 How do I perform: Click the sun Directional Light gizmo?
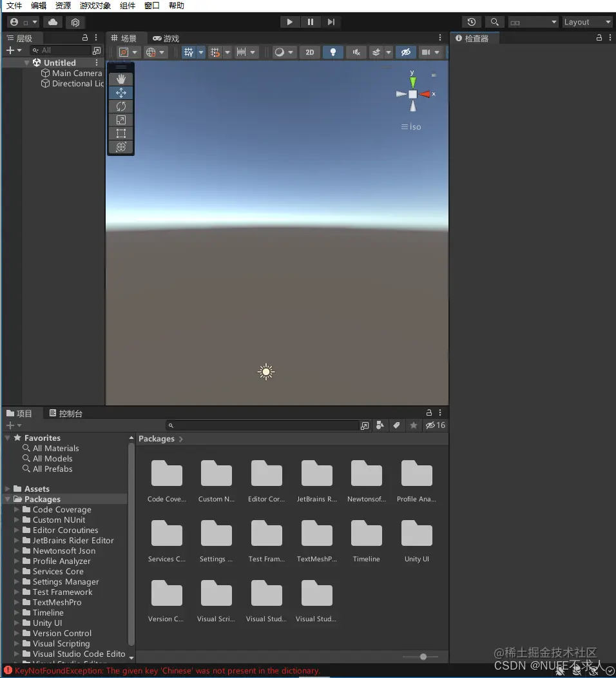tap(266, 372)
